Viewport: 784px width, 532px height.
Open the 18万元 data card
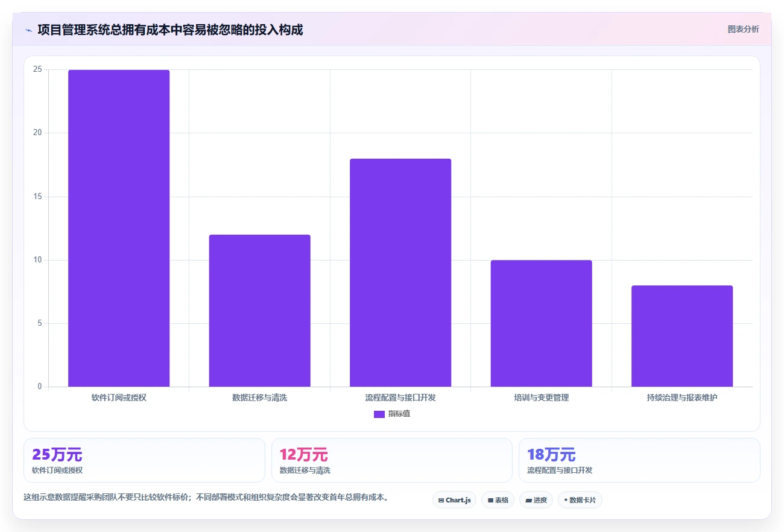(x=639, y=460)
